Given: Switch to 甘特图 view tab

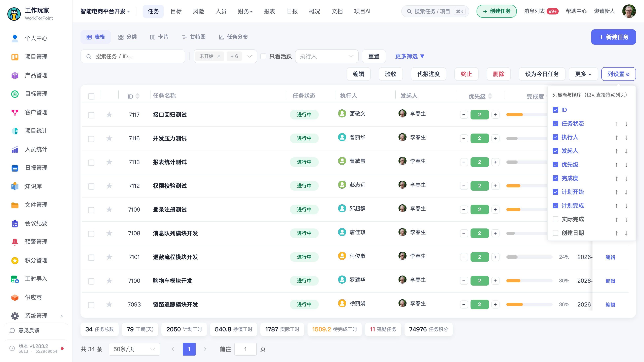Looking at the screenshot, I should click(194, 37).
